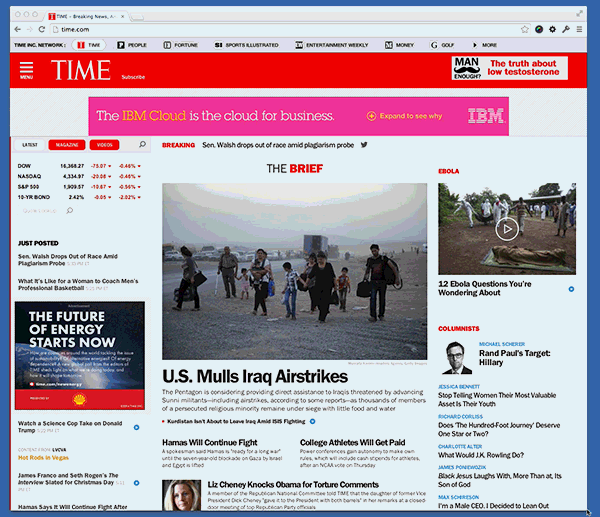Open Hundred-Foot Journey column

(499, 429)
